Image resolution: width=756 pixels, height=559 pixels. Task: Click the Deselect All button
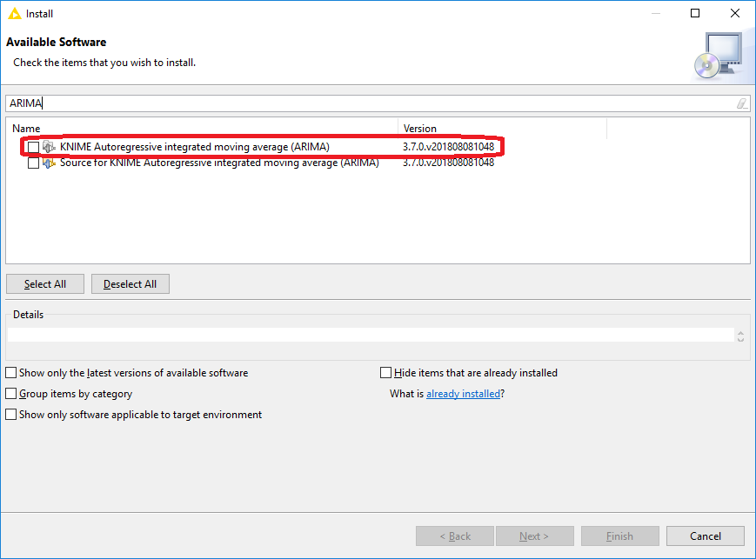click(x=130, y=283)
